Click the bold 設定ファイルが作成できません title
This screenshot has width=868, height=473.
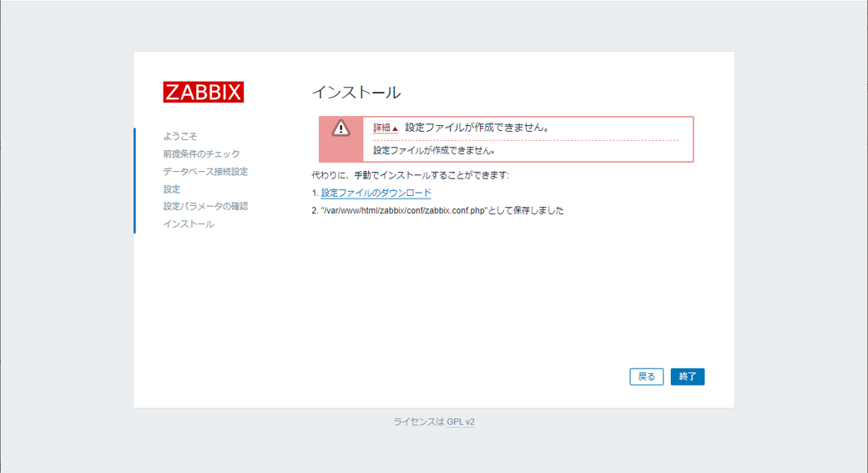(477, 128)
